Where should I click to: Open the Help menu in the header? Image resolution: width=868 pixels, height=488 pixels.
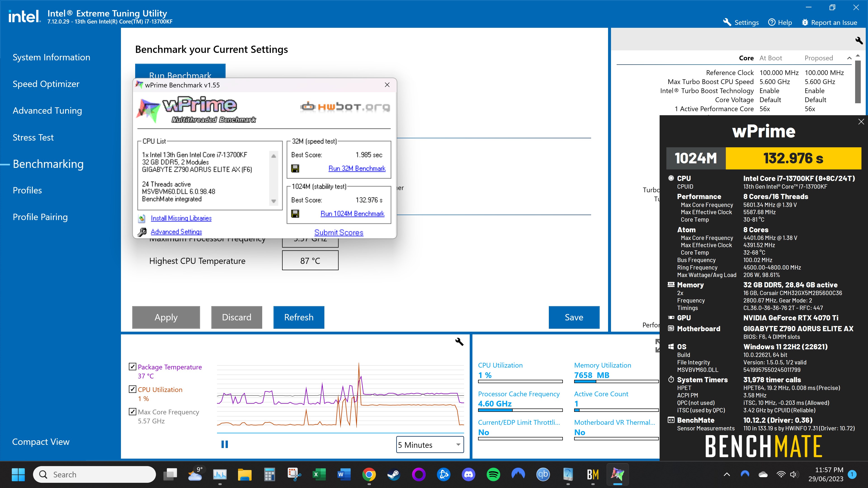[780, 22]
